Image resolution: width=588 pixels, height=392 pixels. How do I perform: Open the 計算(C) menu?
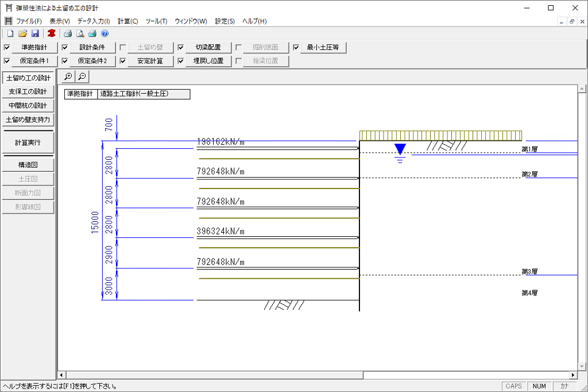point(128,21)
